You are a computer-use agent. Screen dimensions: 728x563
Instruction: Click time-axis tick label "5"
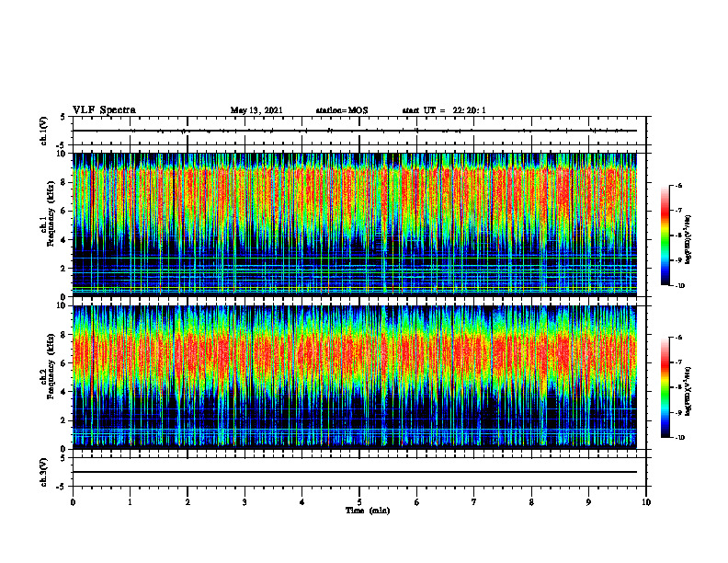click(x=359, y=502)
